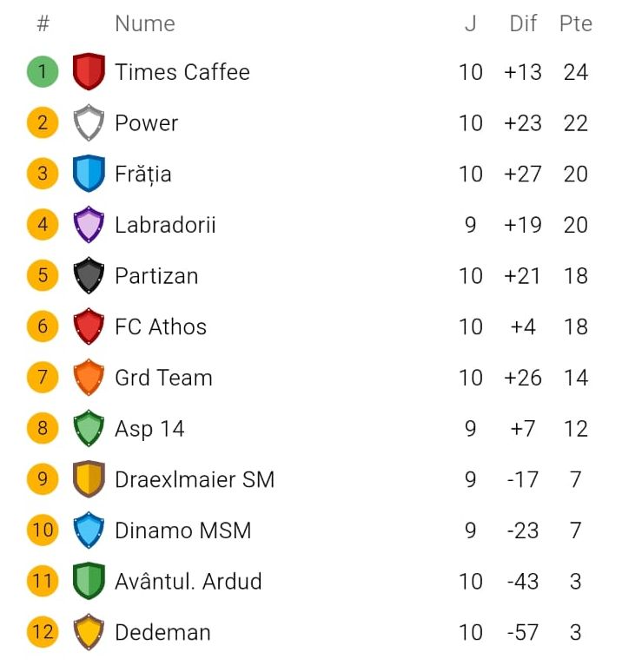Open the blue Frăția shield icon

tap(89, 174)
